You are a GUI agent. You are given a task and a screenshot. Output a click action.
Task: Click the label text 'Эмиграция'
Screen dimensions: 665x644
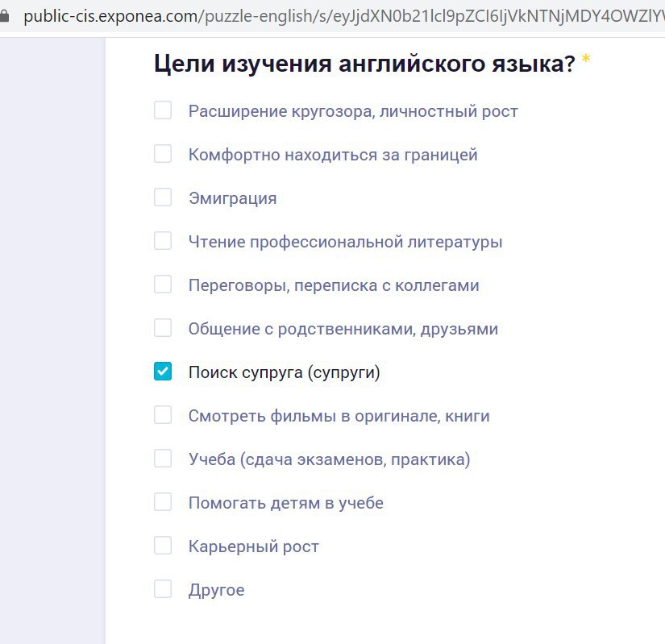click(232, 198)
